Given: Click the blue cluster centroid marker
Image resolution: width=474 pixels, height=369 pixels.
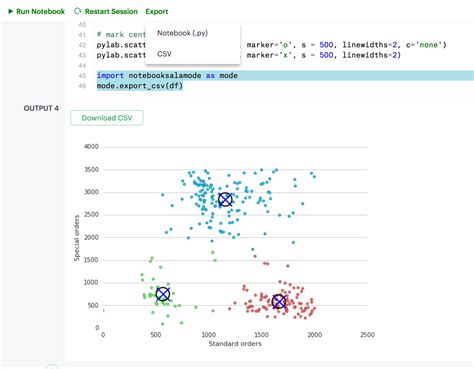Looking at the screenshot, I should 225,200.
